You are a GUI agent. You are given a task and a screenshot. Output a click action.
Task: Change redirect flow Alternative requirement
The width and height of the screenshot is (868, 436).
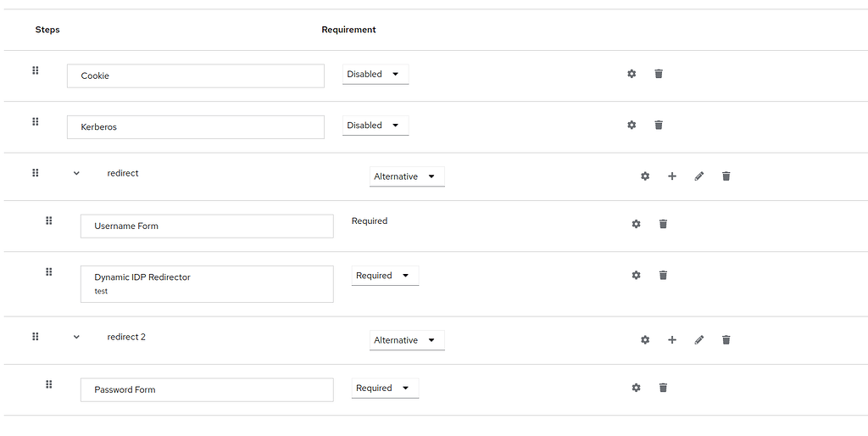407,176
